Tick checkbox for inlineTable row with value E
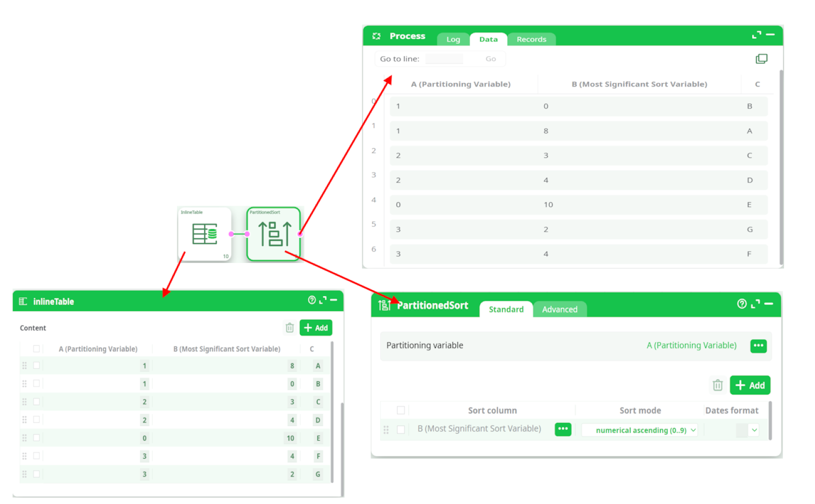Viewport: 815px width, 504px height. tap(36, 438)
